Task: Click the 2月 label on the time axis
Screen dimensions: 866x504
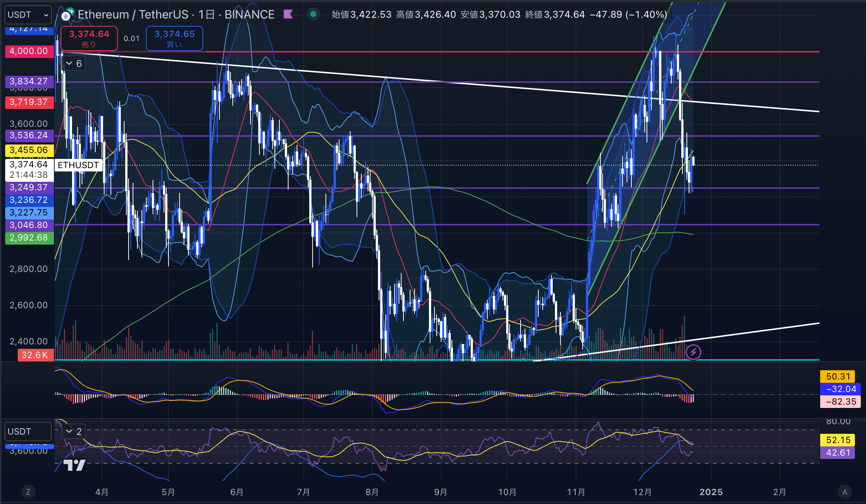Action: [x=780, y=492]
